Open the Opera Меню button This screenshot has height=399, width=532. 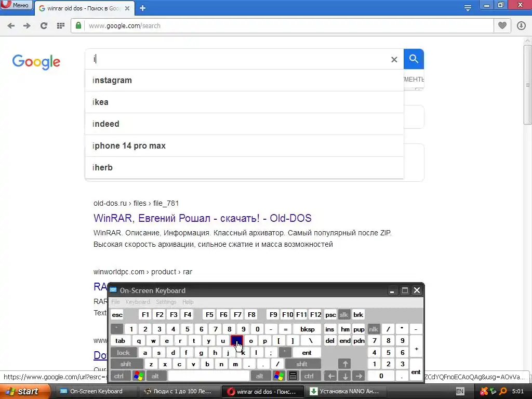(x=16, y=5)
